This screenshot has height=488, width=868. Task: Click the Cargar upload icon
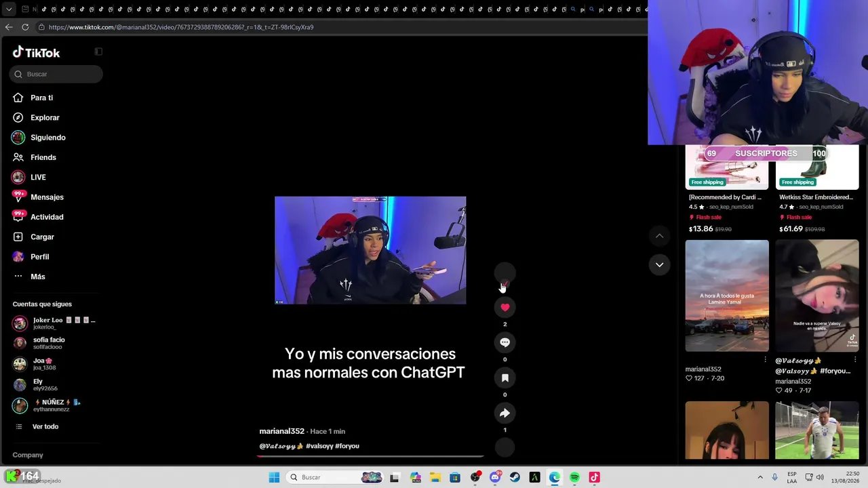pos(18,237)
